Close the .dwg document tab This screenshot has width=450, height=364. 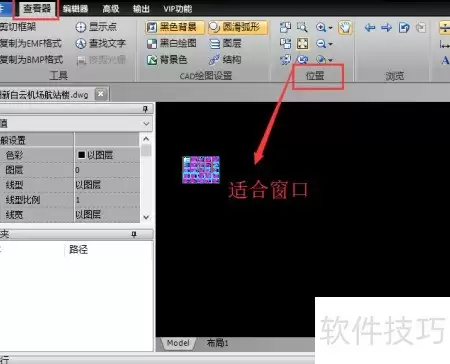pyautogui.click(x=101, y=94)
